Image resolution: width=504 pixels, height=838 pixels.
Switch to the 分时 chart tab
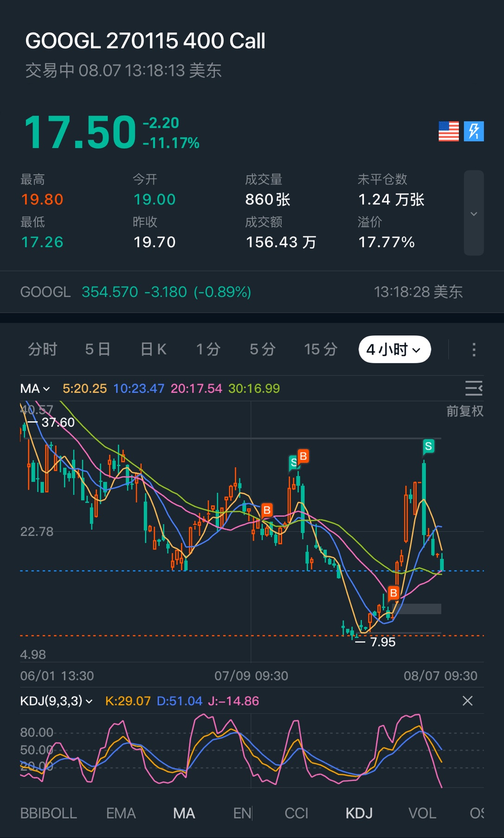(42, 349)
